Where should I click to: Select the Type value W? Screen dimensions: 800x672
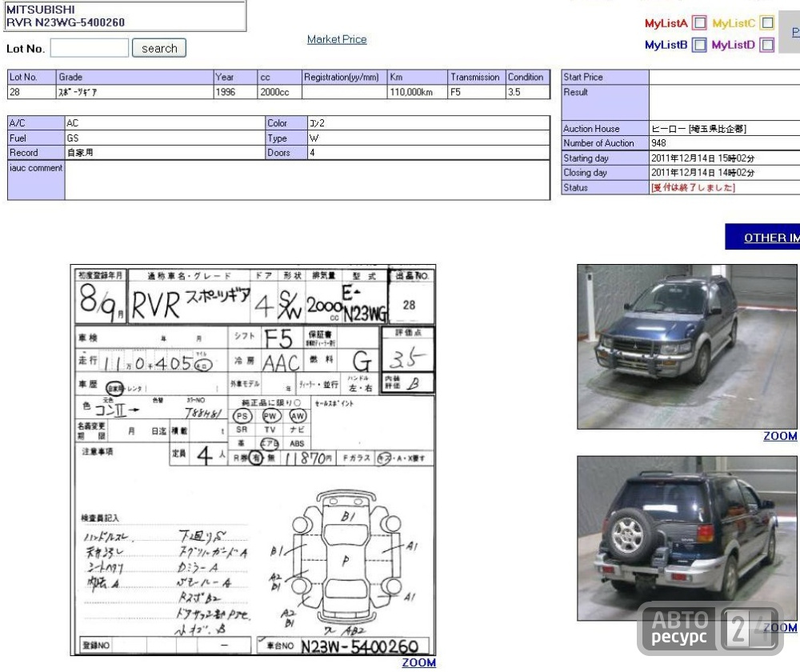pyautogui.click(x=314, y=138)
